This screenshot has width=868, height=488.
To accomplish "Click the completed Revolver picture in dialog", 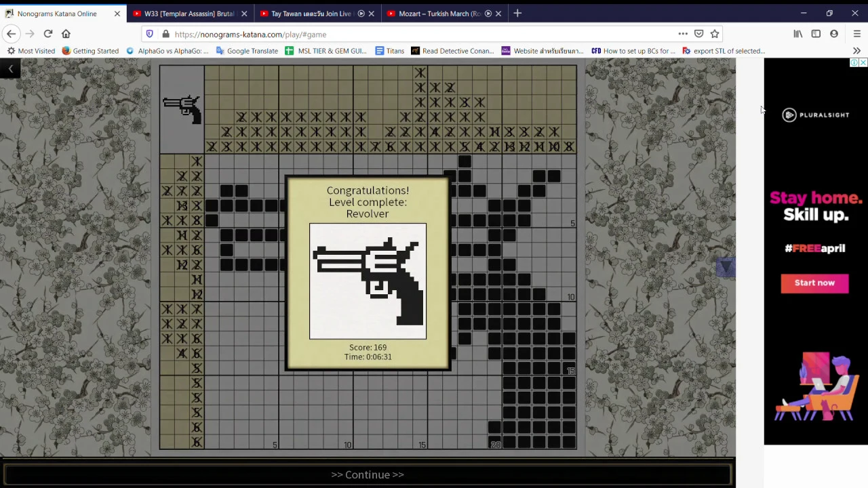I will (x=368, y=281).
